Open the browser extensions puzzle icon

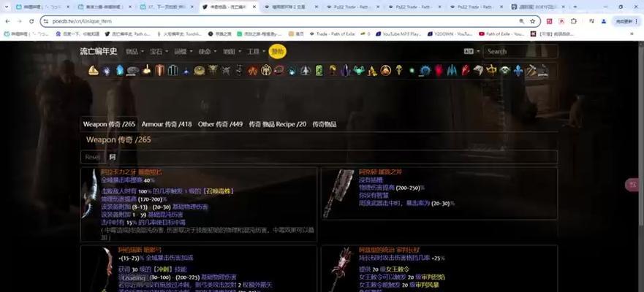[574, 21]
